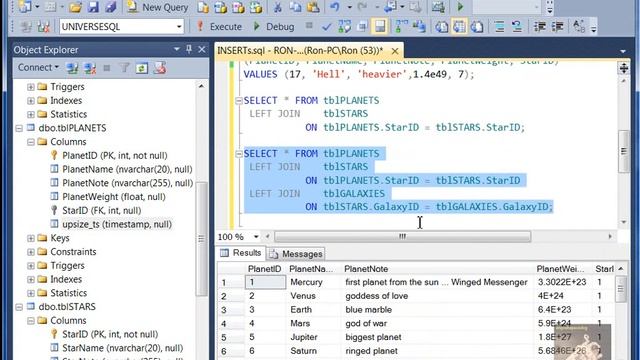Viewport: 640px width, 360px height.
Task: Click the Copy icon in the top toolbar
Action: coord(295,7)
